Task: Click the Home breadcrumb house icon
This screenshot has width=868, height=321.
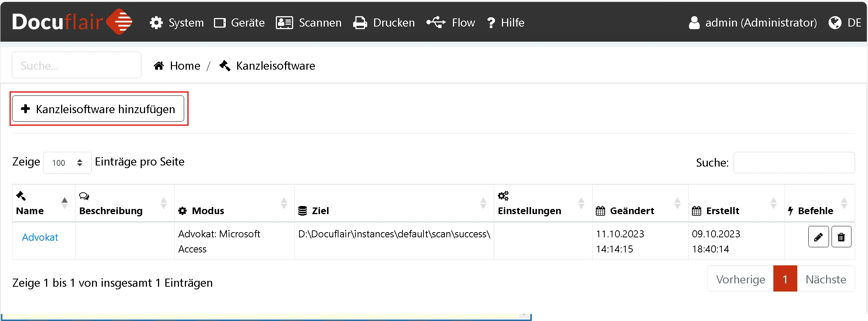Action: pos(159,66)
